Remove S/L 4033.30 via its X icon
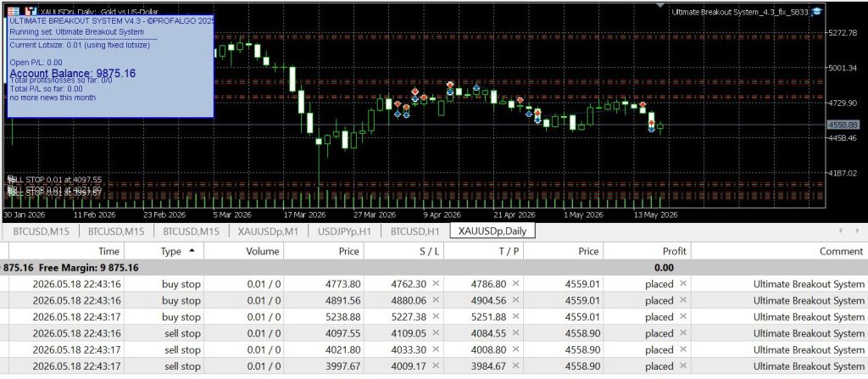 point(436,349)
